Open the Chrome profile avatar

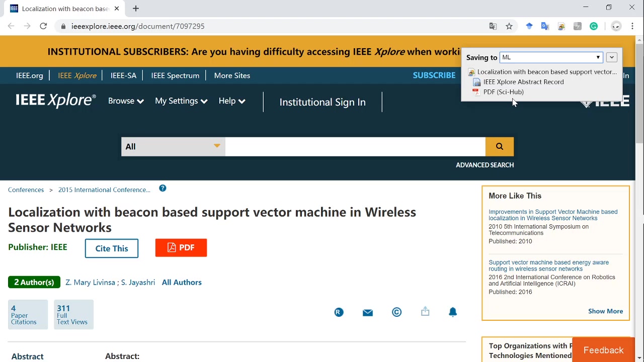[x=616, y=26]
